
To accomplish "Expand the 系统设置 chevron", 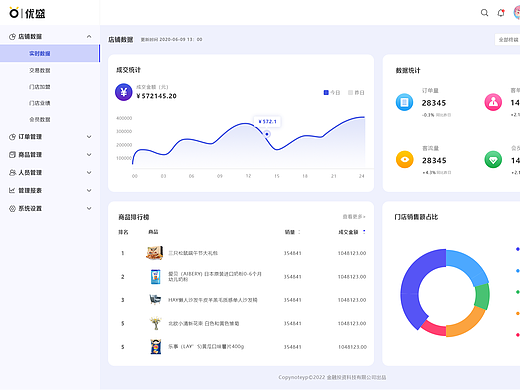I will 89,208.
